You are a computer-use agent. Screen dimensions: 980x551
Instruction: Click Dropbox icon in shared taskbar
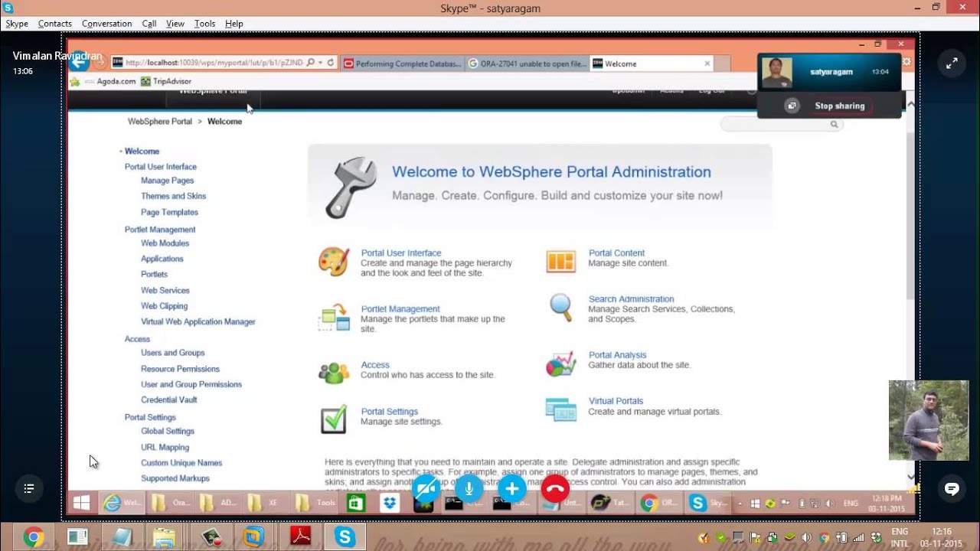[x=390, y=503]
